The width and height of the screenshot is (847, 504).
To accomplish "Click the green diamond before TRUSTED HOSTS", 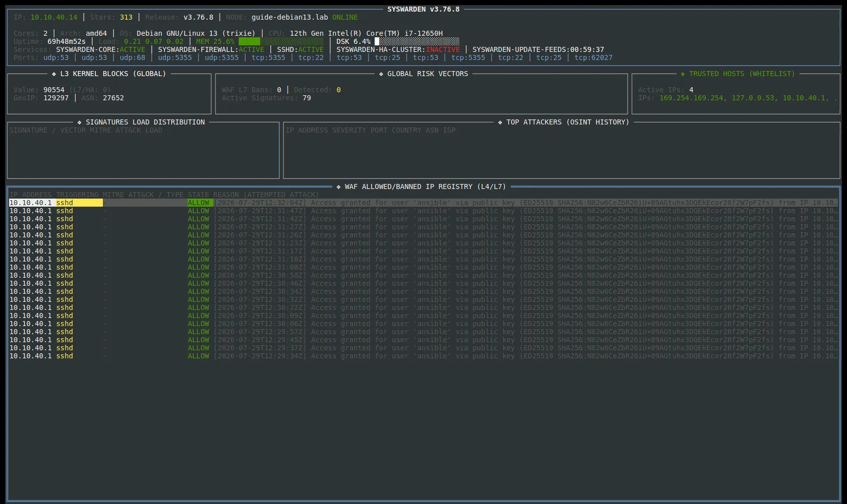I will [683, 74].
